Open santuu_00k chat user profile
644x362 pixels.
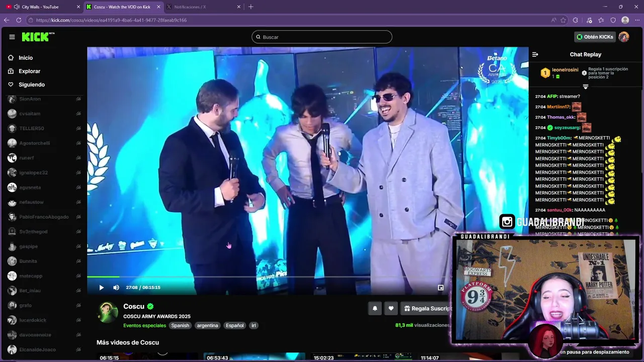559,210
